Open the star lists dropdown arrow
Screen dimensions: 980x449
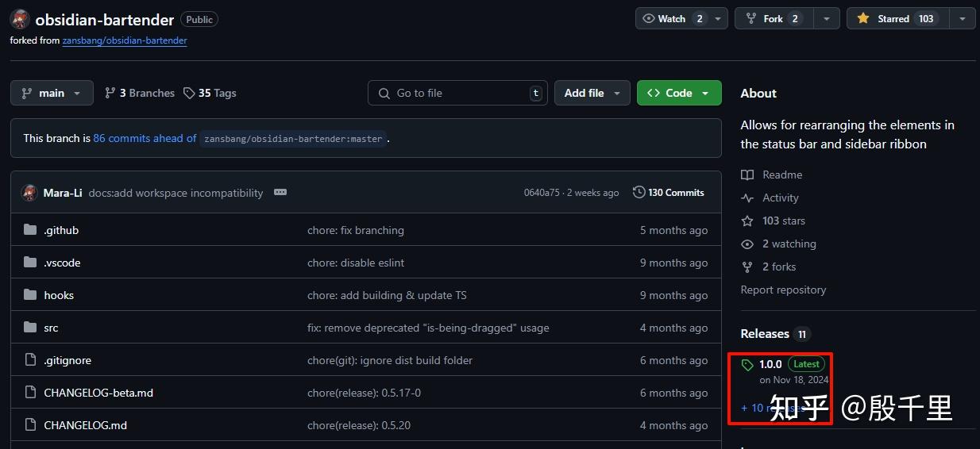click(x=963, y=19)
